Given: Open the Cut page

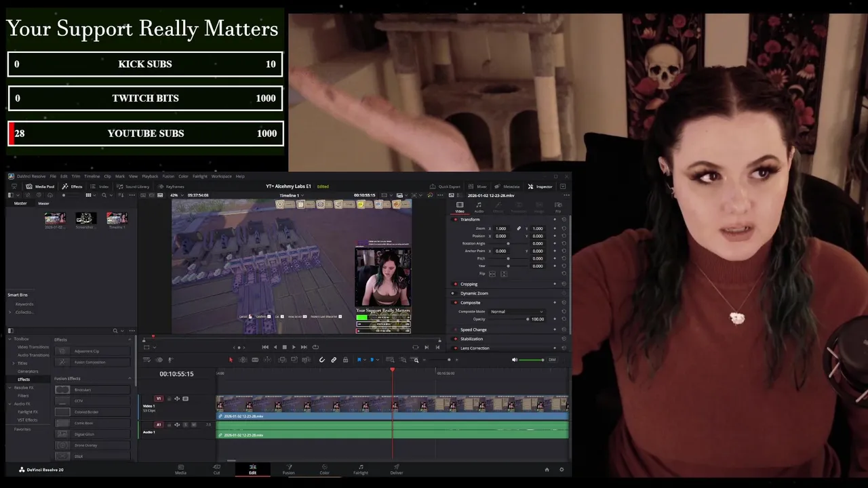Looking at the screenshot, I should [x=216, y=469].
